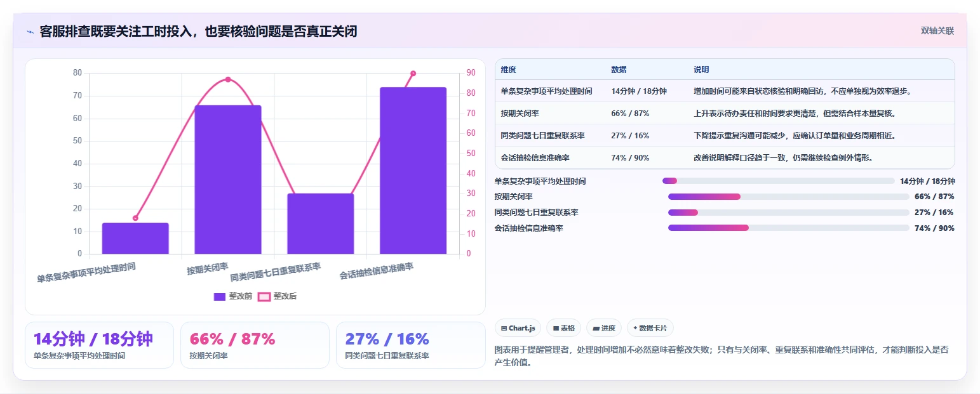Viewport: 980px width, 394px height.
Task: Click the note starting 下降提示重复沟通可能减少
Action: click(795, 136)
